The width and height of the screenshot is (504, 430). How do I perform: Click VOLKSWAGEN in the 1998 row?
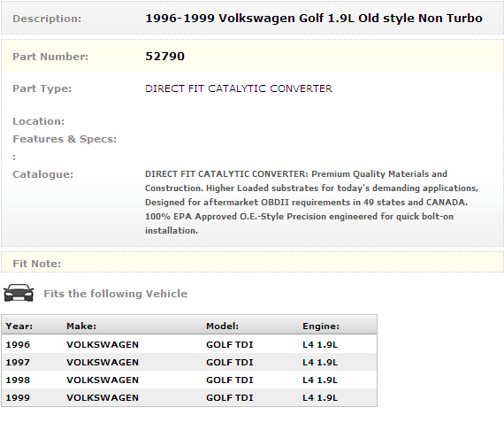tap(103, 380)
